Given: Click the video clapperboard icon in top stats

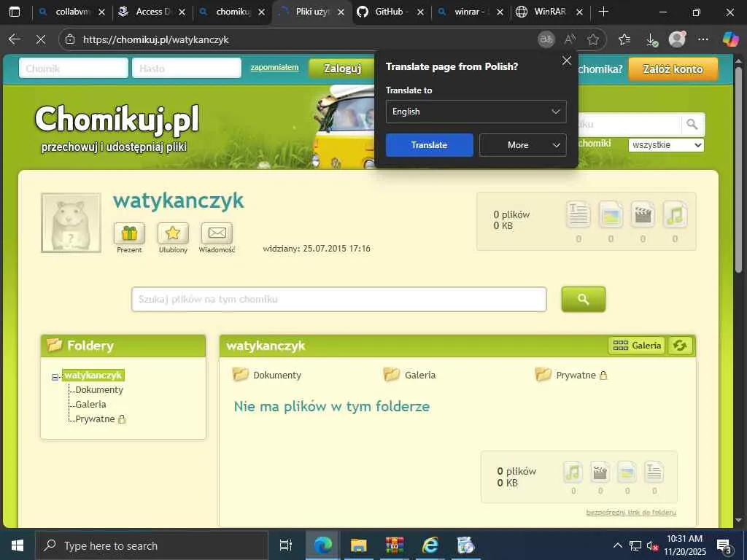Looking at the screenshot, I should [643, 214].
